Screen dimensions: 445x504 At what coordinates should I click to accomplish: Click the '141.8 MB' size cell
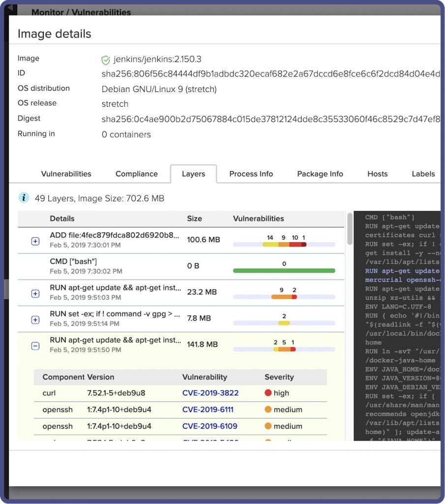(202, 345)
